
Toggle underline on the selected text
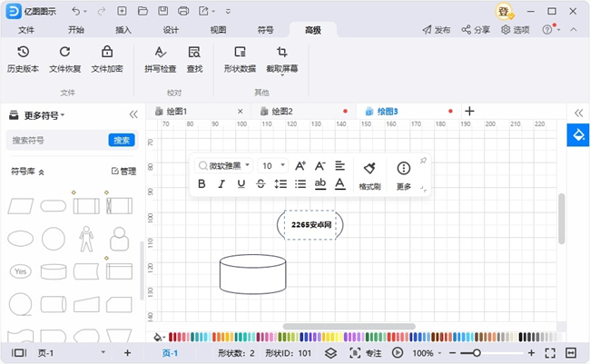[241, 183]
